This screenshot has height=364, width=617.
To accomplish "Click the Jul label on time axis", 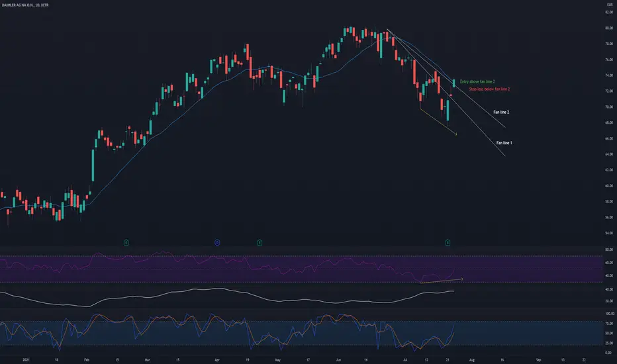I will pyautogui.click(x=405, y=359).
